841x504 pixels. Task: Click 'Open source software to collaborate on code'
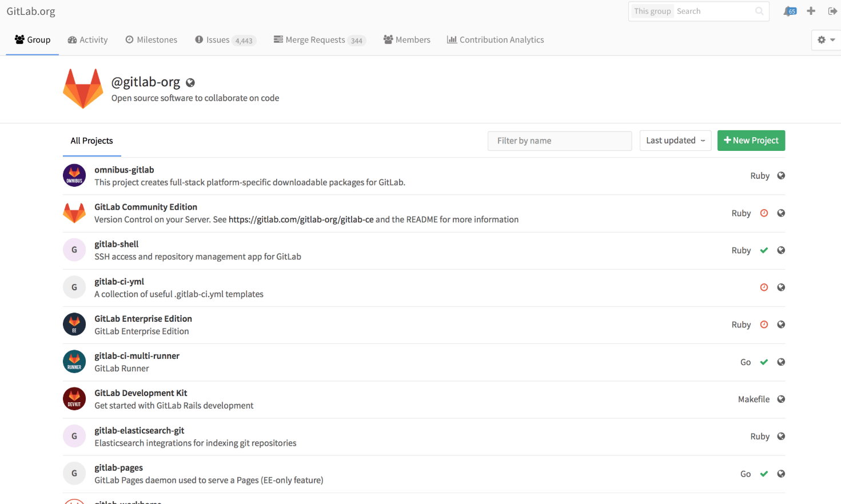[196, 98]
